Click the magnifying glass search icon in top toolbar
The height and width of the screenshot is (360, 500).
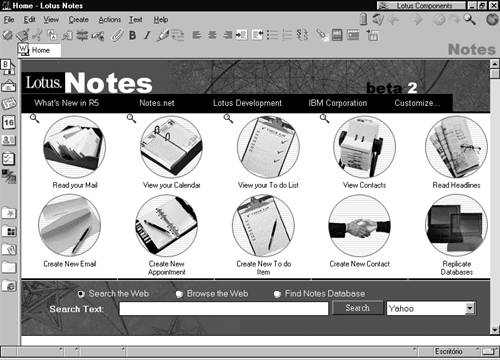click(x=469, y=19)
